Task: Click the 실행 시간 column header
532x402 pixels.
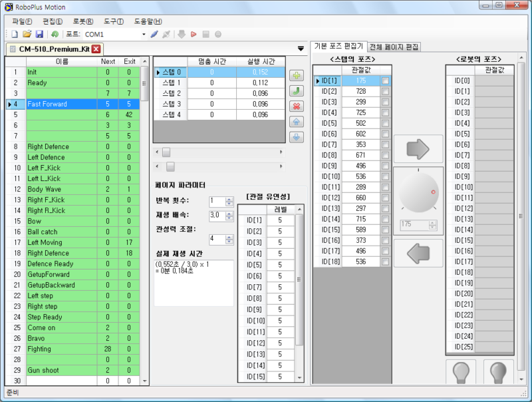Action: pyautogui.click(x=261, y=61)
